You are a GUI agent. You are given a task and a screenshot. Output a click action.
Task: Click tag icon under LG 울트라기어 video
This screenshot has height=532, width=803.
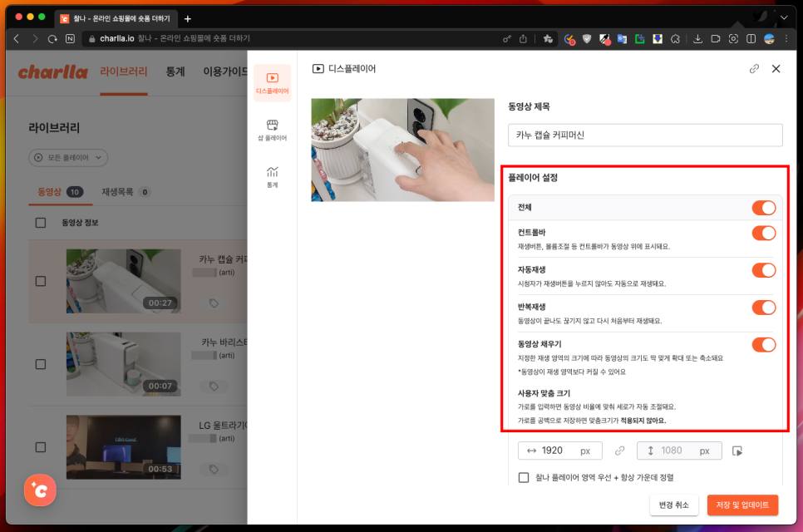[x=214, y=469]
